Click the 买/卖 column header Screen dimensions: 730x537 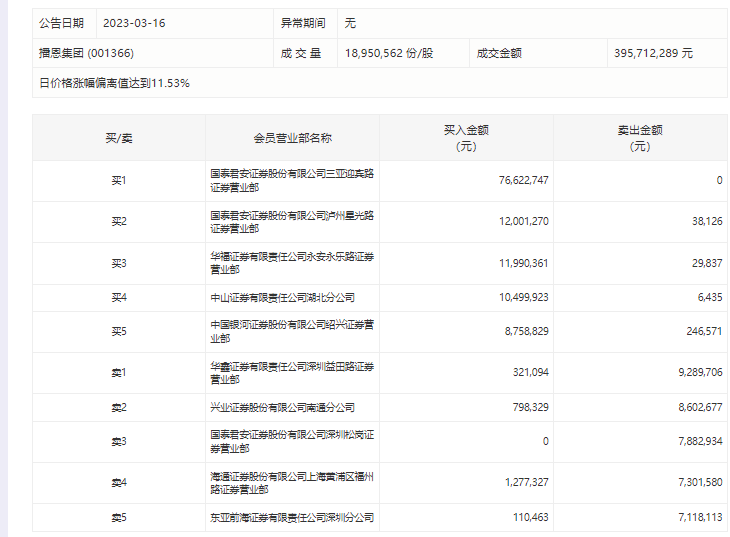(119, 138)
